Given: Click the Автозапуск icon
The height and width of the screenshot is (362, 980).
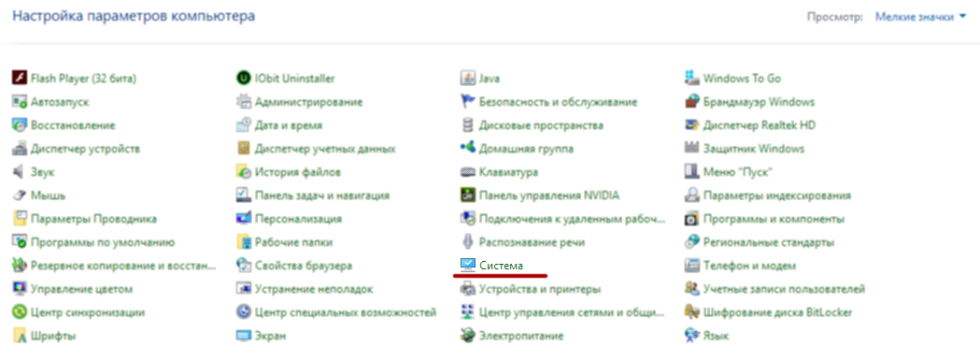Looking at the screenshot, I should [x=19, y=101].
